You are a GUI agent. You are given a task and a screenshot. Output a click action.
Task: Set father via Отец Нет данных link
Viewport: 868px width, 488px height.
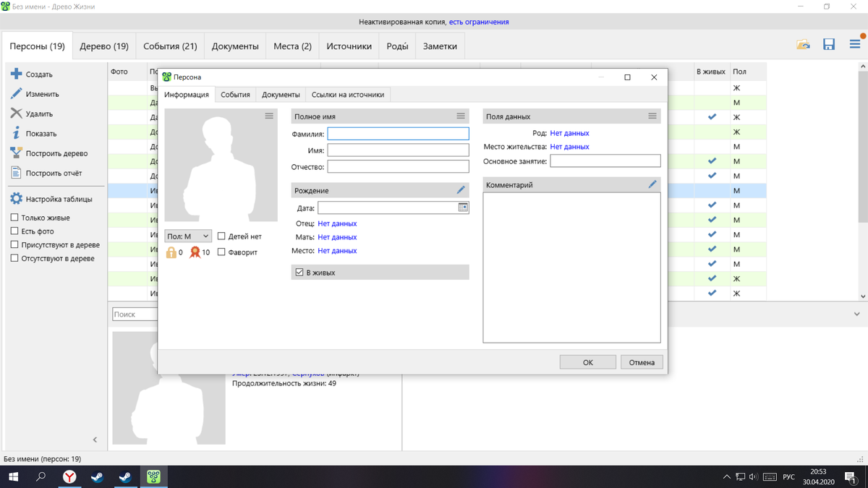tap(337, 223)
